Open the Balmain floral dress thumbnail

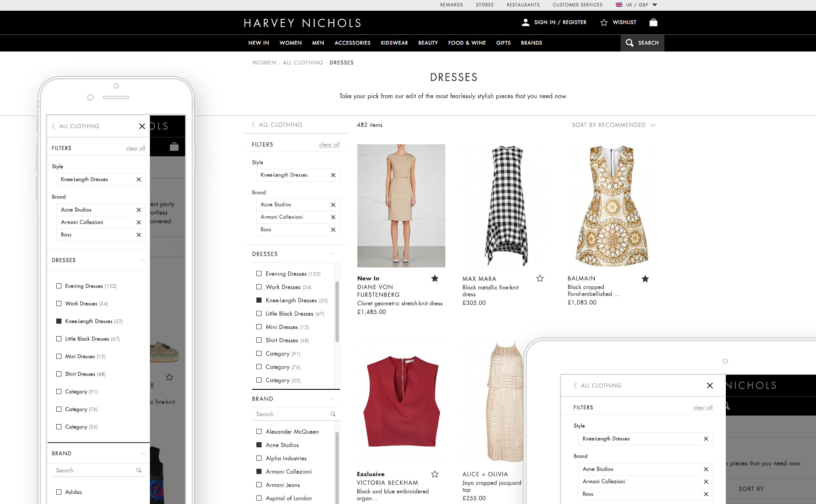[612, 206]
